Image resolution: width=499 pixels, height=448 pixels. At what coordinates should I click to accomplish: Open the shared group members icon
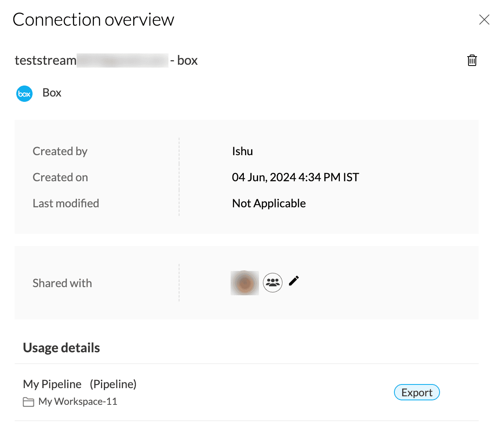pos(273,282)
